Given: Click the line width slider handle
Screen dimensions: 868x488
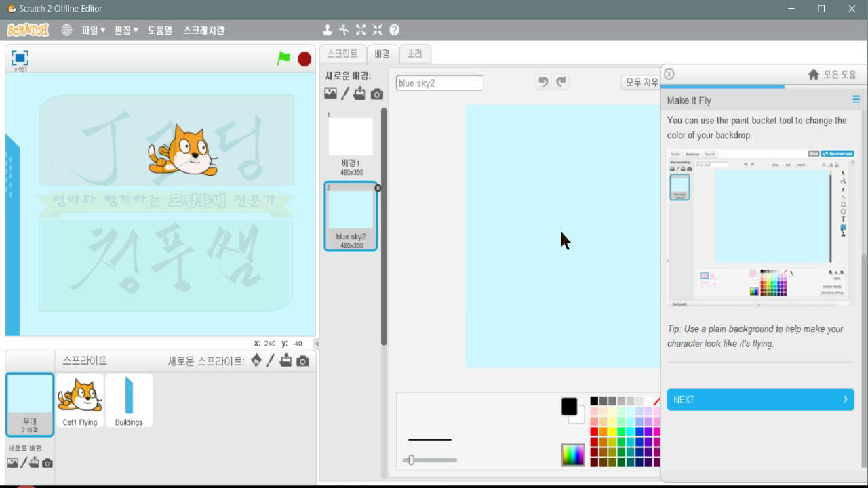Looking at the screenshot, I should [x=411, y=460].
